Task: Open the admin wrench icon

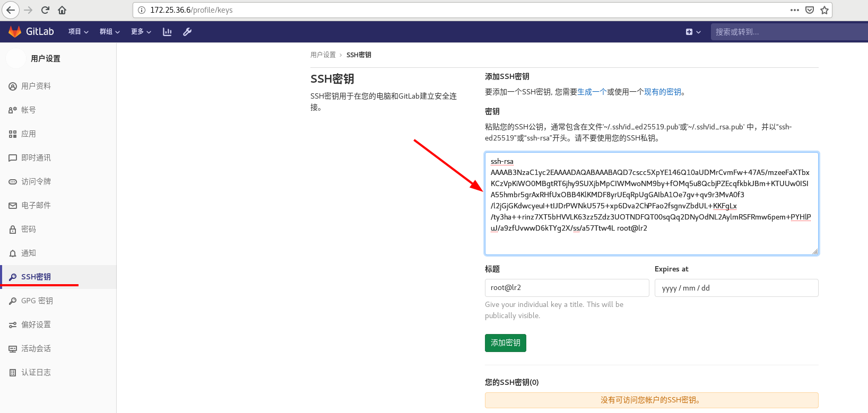Action: point(187,32)
